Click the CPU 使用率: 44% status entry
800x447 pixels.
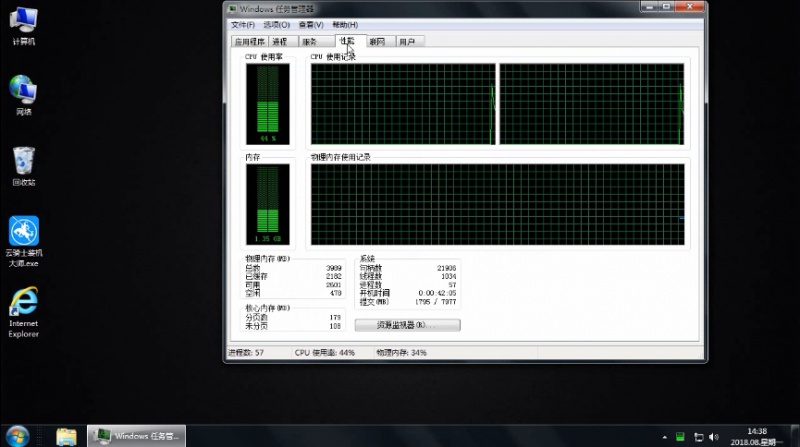[x=324, y=353]
